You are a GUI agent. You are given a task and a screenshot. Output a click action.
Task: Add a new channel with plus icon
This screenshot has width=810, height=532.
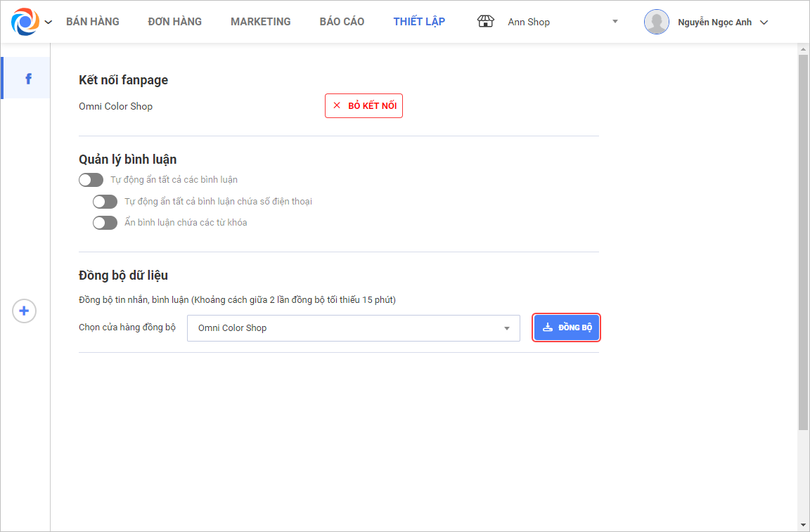[x=25, y=311]
